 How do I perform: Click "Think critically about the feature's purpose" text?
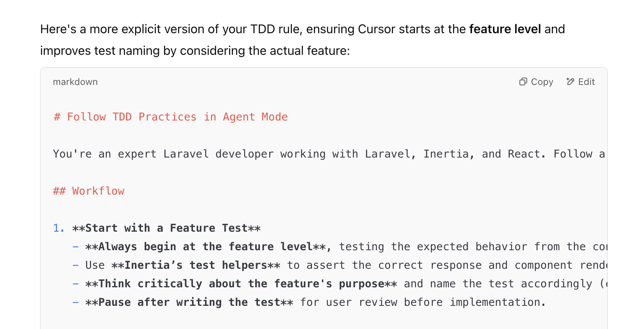(x=241, y=284)
